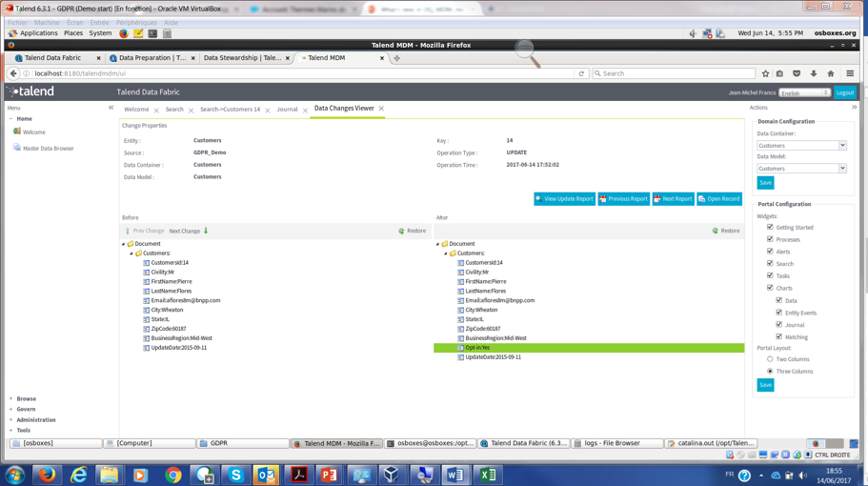Click the Restore icon in the After pane
Viewport: 868px width, 486px height.
716,231
